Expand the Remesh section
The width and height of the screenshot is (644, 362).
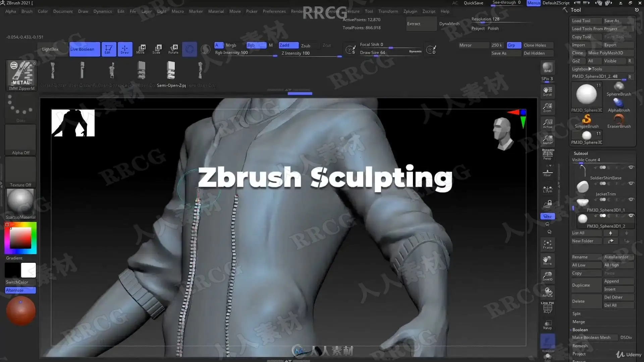click(x=580, y=346)
